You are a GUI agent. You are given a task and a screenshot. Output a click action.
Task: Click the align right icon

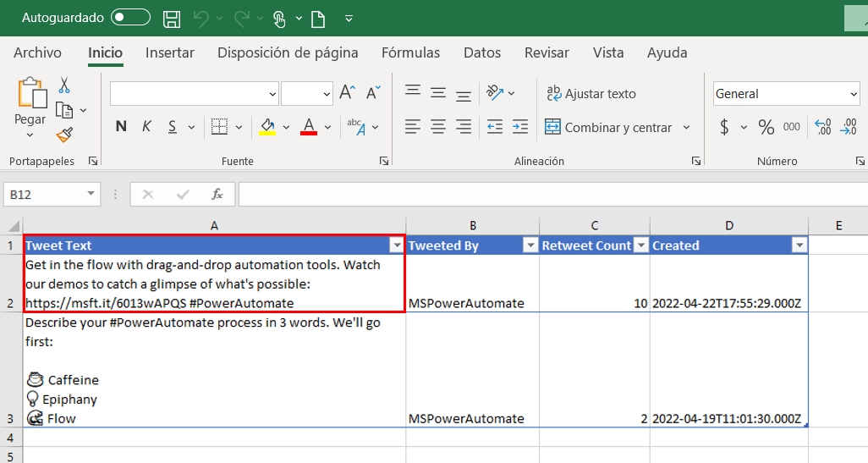464,127
